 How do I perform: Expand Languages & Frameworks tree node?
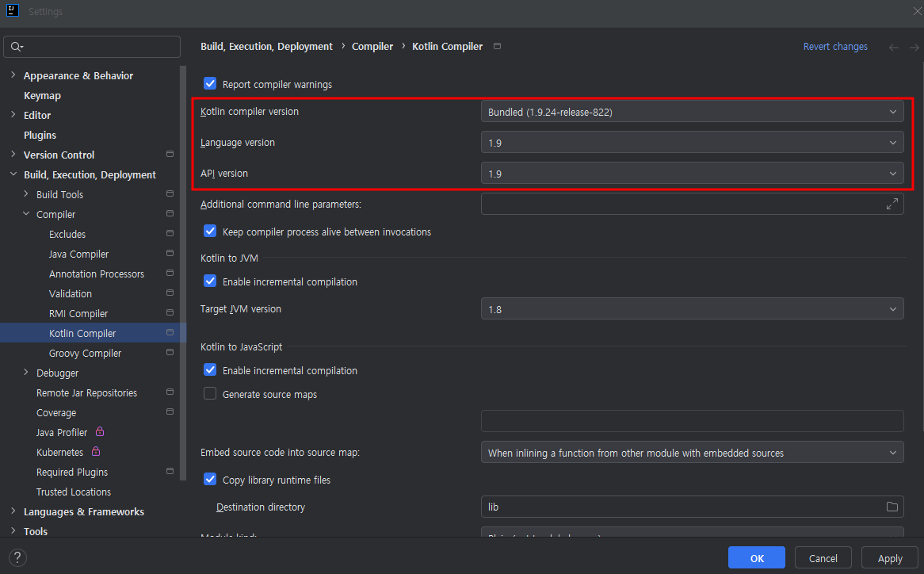tap(13, 511)
